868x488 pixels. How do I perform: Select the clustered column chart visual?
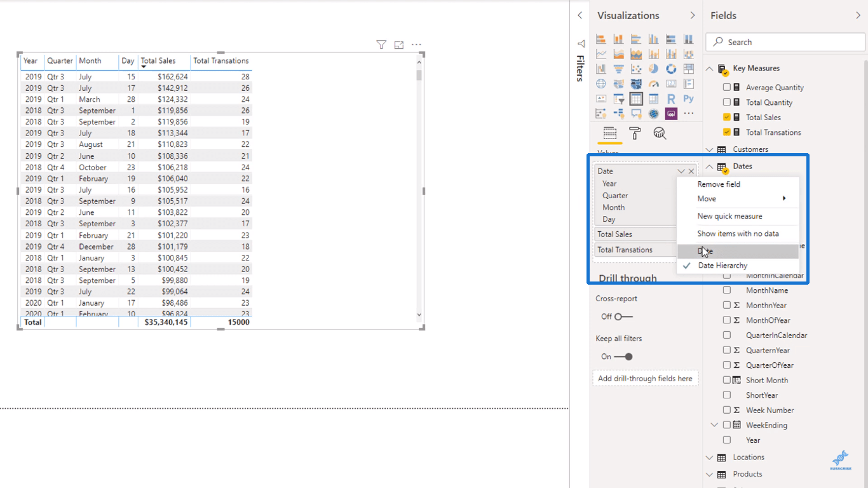[653, 39]
